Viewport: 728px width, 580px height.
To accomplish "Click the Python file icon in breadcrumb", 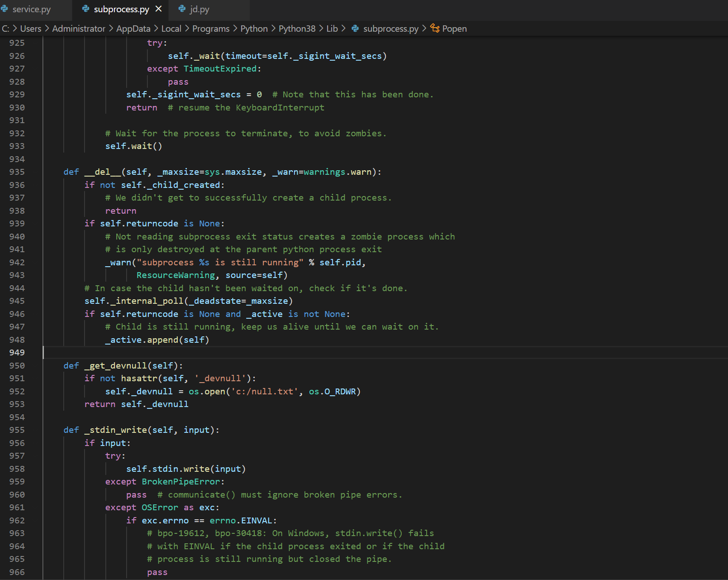I will click(x=355, y=29).
